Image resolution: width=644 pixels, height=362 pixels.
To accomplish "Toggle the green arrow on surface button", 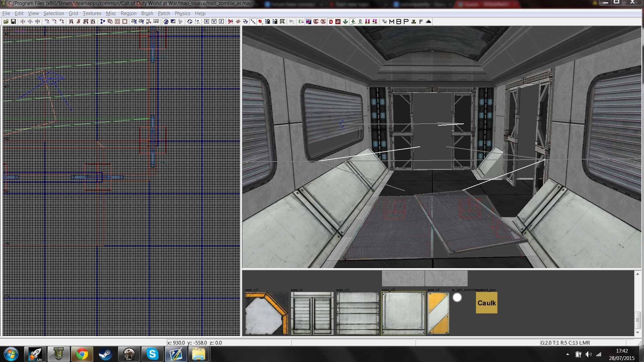I will pyautogui.click(x=353, y=21).
